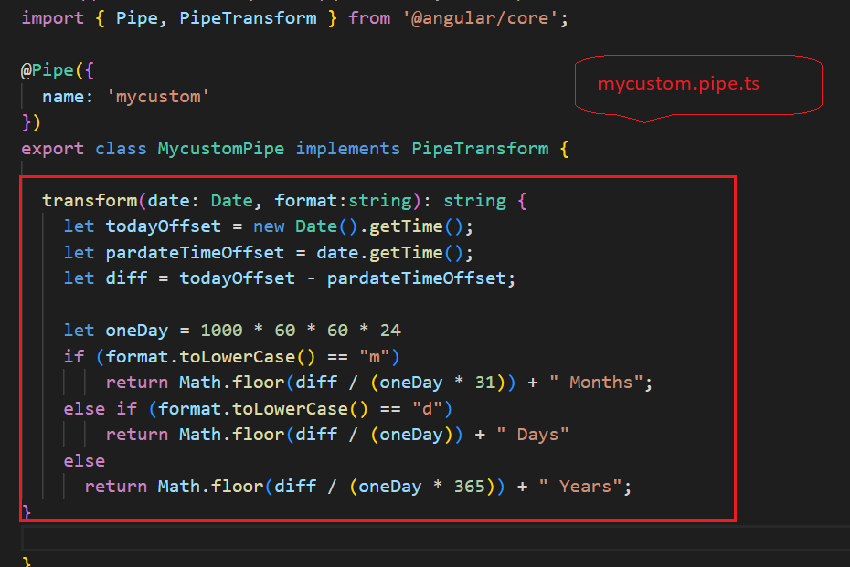
Task: Click the 'implements' keyword
Action: coord(347,149)
